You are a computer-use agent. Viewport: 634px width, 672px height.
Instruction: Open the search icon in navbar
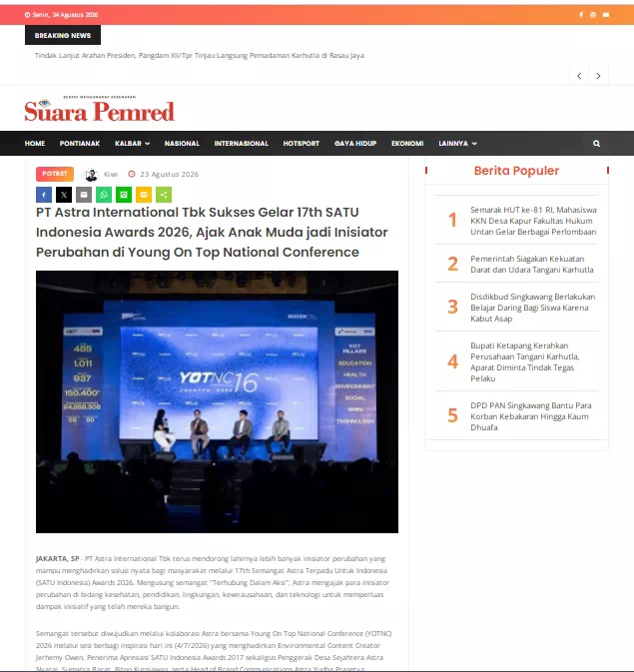pos(596,144)
